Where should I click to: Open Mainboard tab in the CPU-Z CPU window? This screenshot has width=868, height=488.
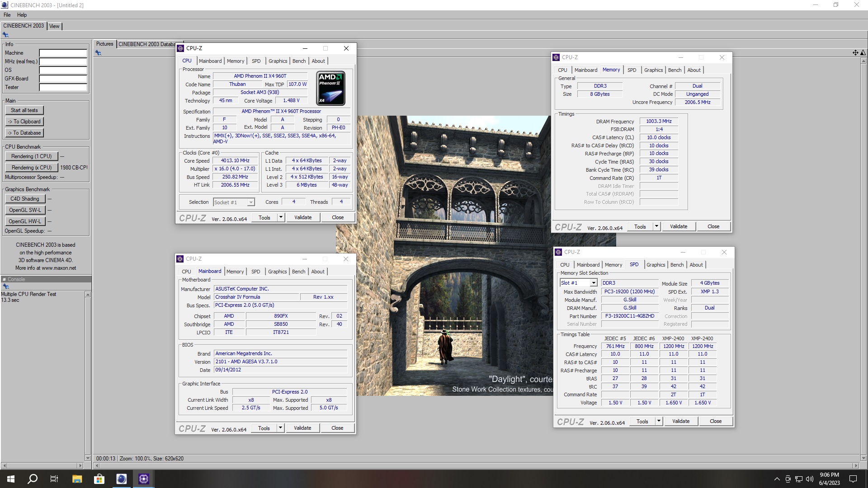pyautogui.click(x=210, y=61)
